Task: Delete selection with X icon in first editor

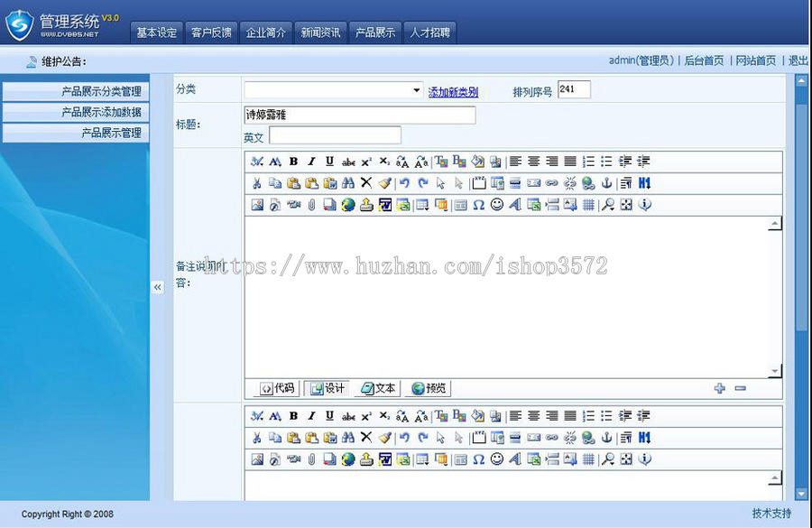Action: 366,182
